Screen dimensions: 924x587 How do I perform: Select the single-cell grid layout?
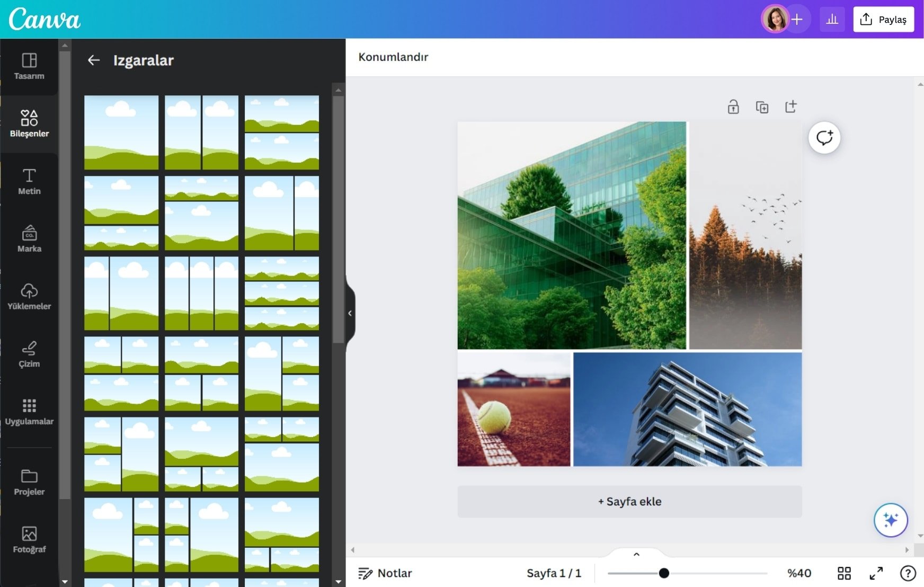pyautogui.click(x=121, y=132)
